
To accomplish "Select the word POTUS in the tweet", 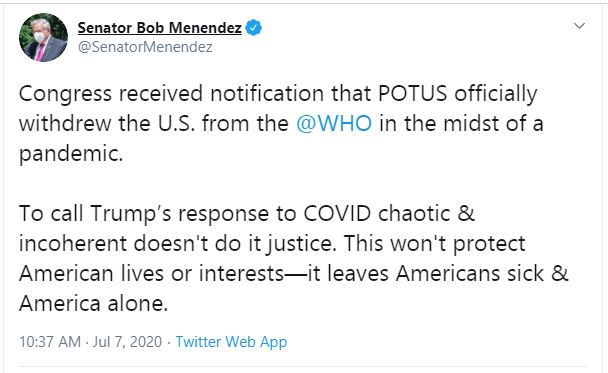I will (x=413, y=94).
